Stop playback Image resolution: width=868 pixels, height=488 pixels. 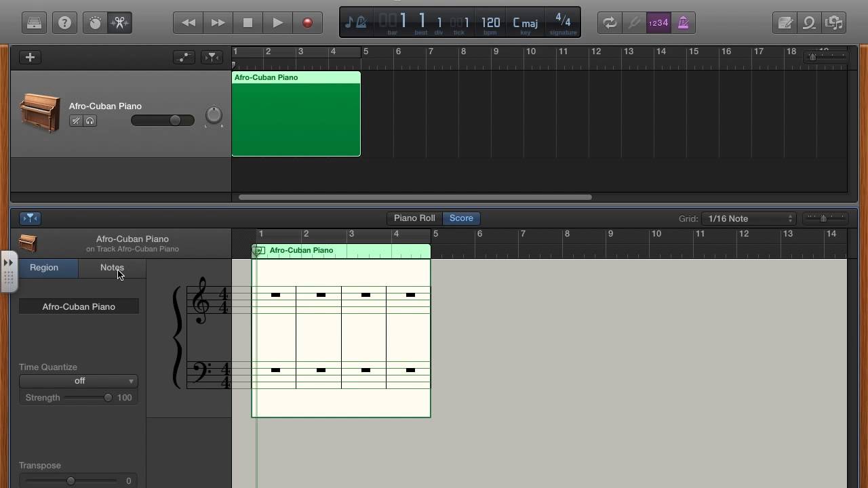248,23
